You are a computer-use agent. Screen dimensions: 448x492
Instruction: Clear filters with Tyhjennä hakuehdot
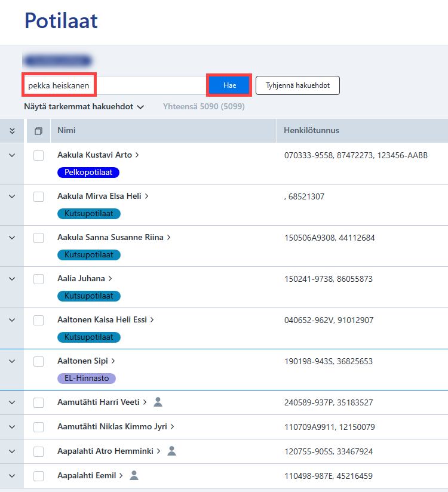(297, 85)
